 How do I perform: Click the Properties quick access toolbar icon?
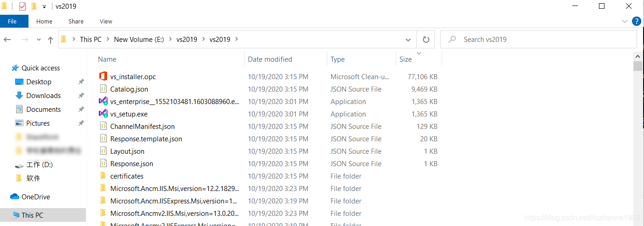(x=23, y=6)
